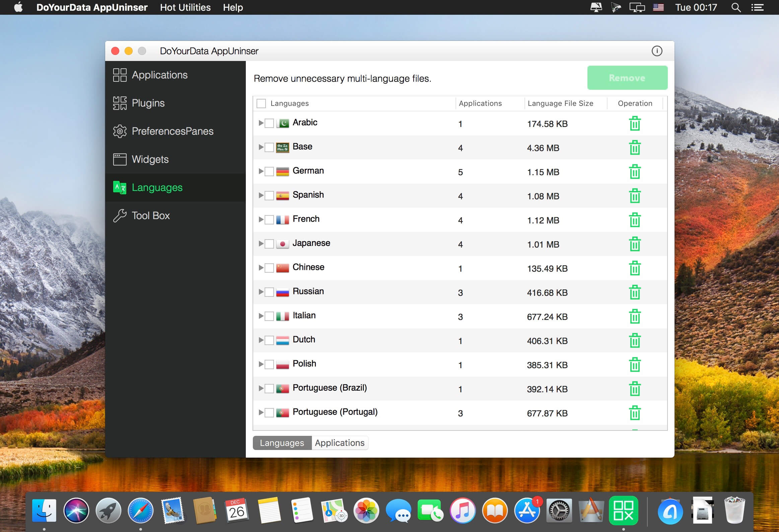Image resolution: width=779 pixels, height=532 pixels.
Task: Click the German row trash icon
Action: pos(635,172)
